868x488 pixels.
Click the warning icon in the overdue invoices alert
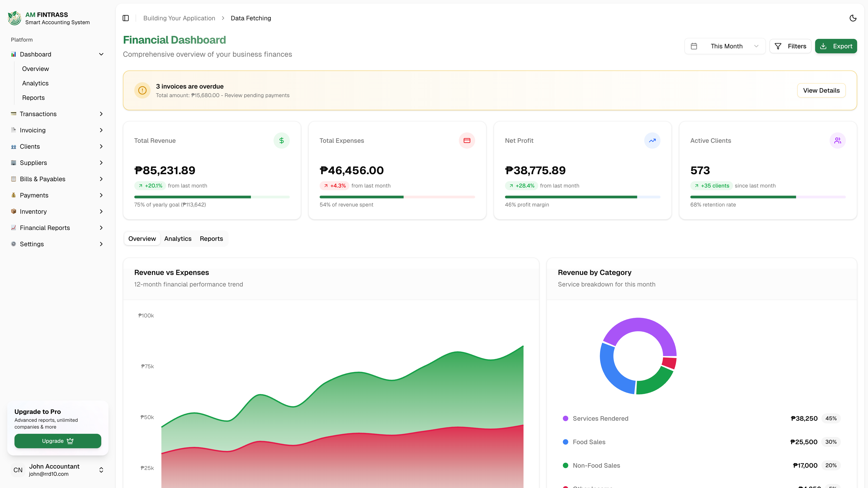coord(142,90)
